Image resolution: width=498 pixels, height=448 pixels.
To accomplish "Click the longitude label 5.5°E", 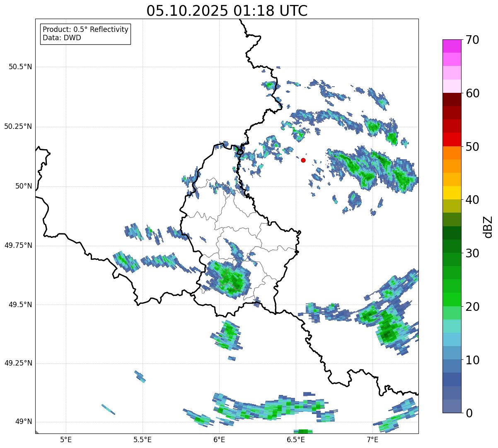I will tap(143, 439).
